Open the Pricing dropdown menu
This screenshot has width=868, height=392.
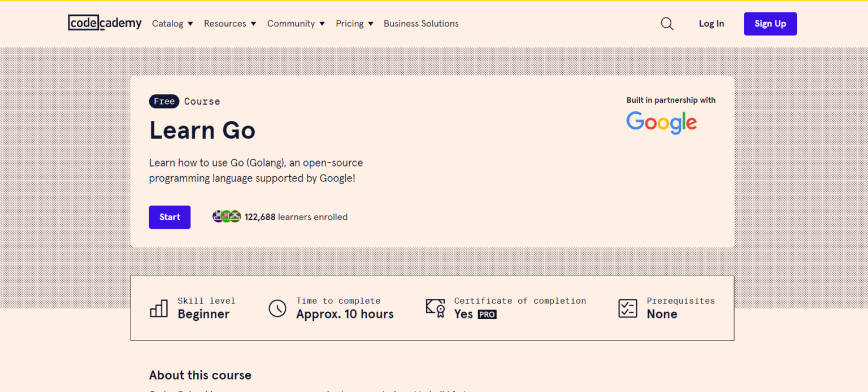[x=354, y=24]
